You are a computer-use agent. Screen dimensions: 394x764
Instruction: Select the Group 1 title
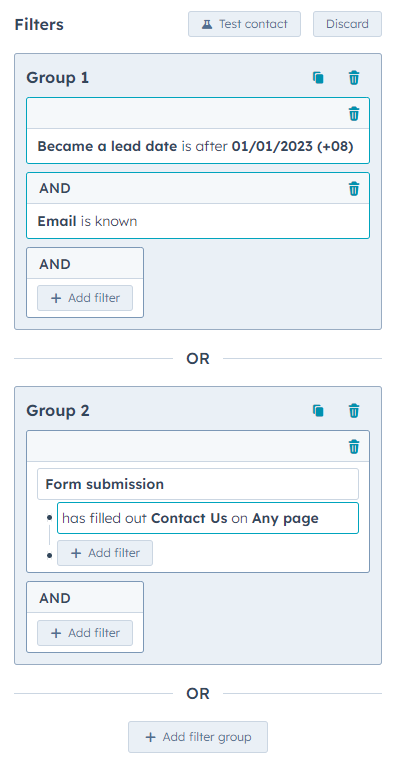coord(57,78)
